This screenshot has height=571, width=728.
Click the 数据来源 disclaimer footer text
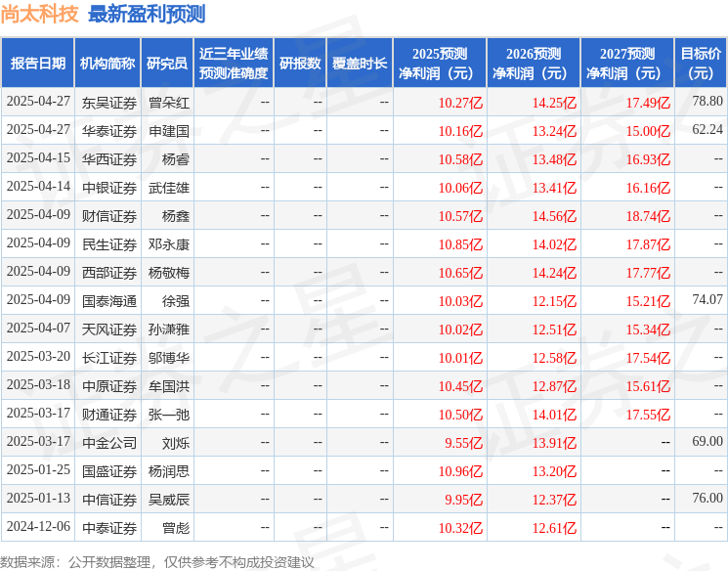tap(157, 562)
